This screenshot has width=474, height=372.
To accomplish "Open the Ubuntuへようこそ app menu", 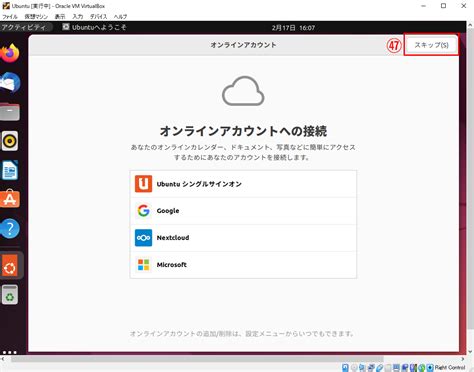I will pyautogui.click(x=94, y=27).
